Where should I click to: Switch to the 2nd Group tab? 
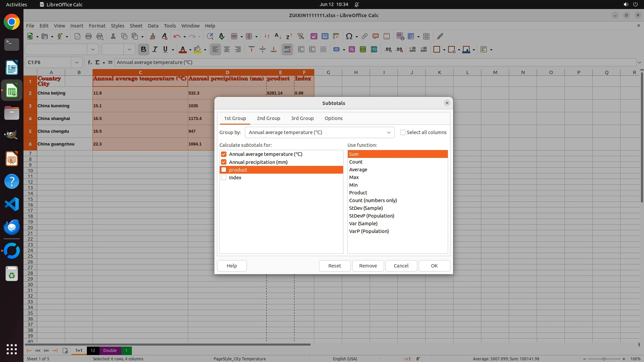point(268,118)
